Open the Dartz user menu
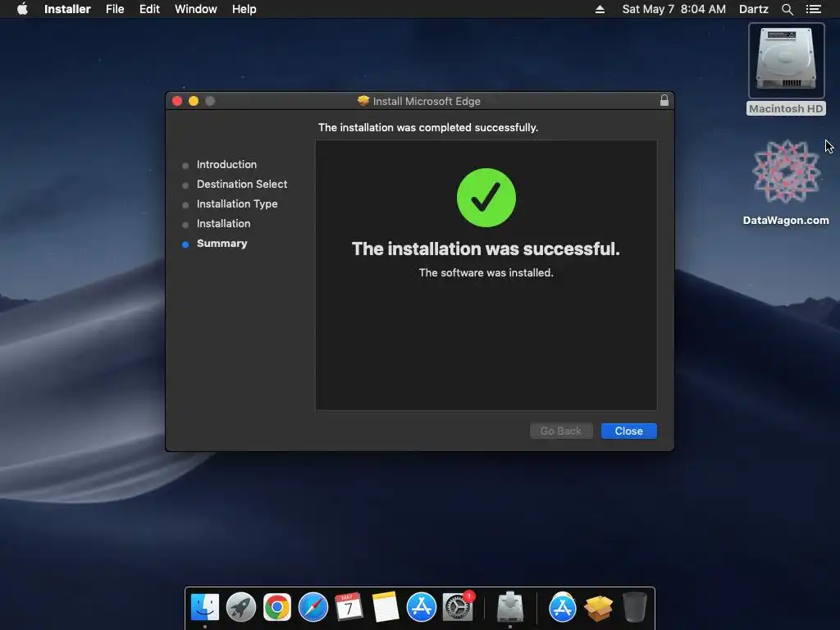 753,9
